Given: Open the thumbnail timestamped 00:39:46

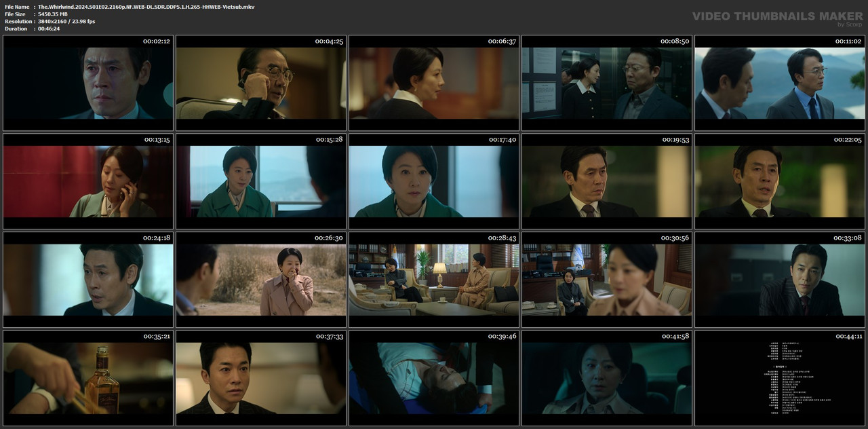Looking at the screenshot, I should click(434, 378).
